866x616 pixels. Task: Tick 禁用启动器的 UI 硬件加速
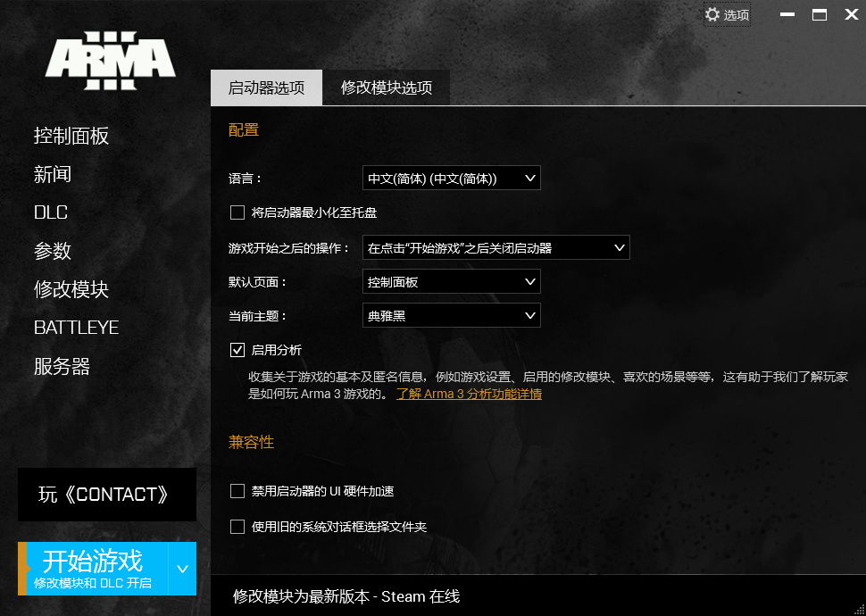237,491
